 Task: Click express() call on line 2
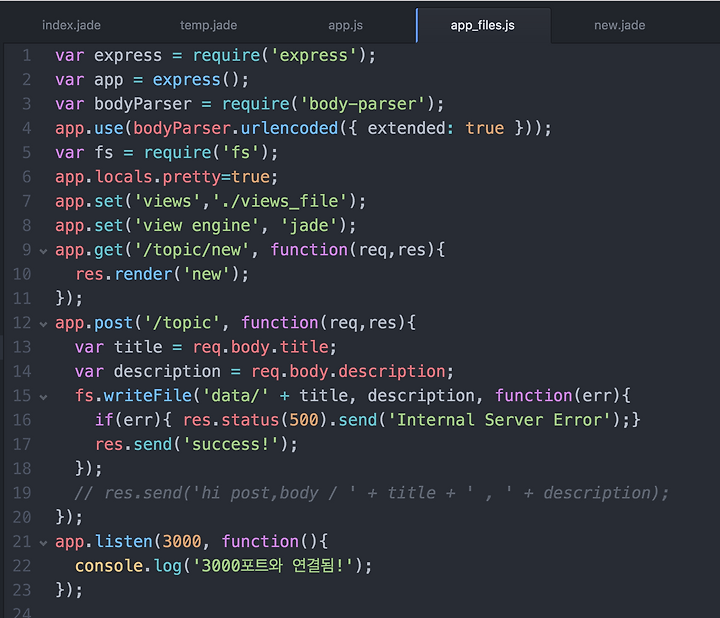197,80
